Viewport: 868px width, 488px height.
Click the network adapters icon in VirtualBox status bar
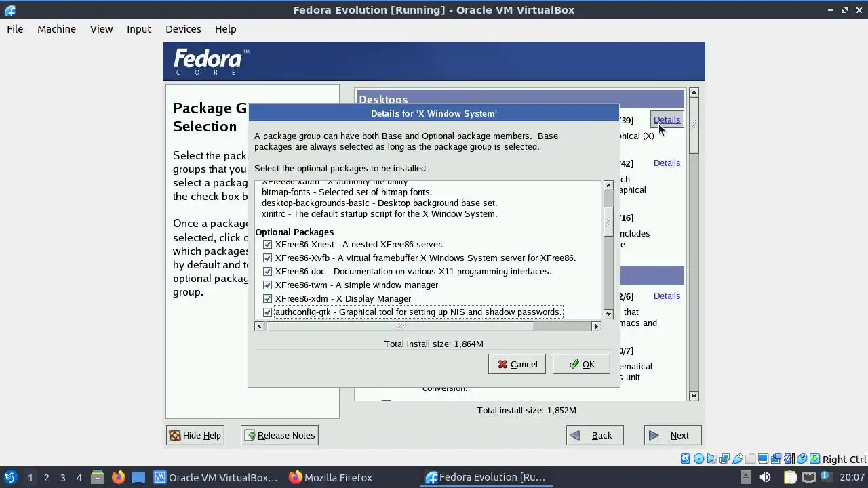[724, 459]
